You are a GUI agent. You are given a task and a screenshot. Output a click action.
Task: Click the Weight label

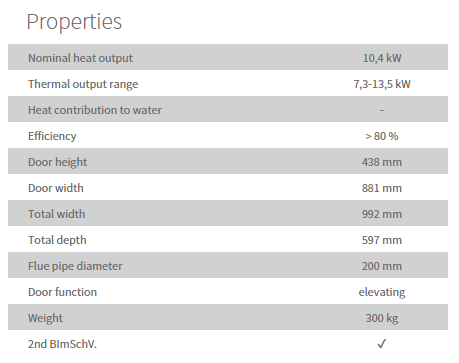45,318
